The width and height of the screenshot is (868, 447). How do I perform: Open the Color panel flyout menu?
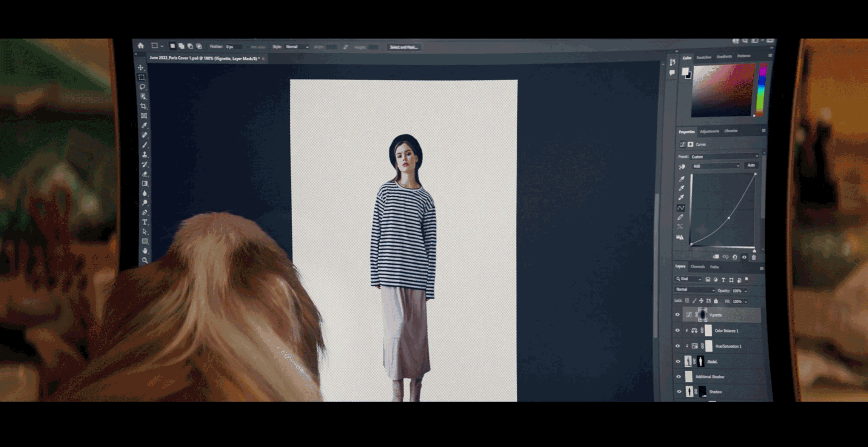click(770, 55)
